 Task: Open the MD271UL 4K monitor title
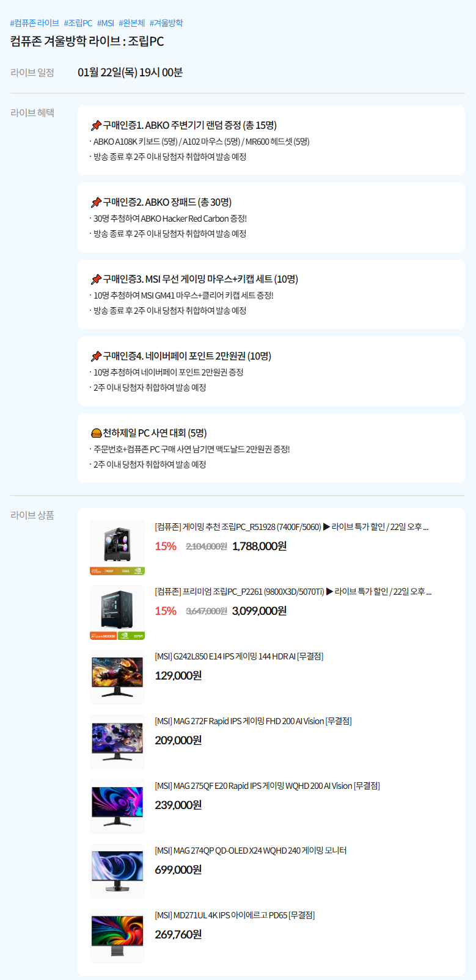coord(235,915)
